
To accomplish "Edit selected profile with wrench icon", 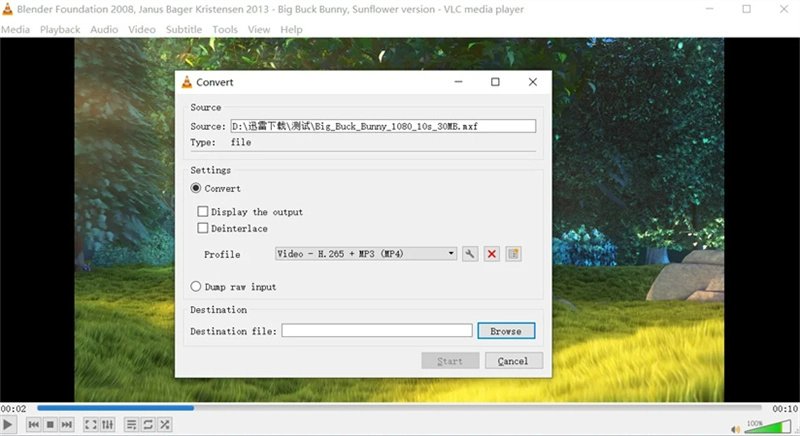I will (x=469, y=253).
